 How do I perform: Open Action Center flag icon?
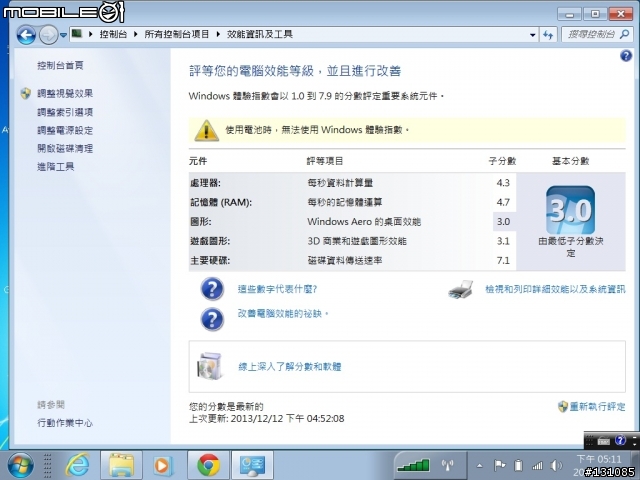pos(499,465)
